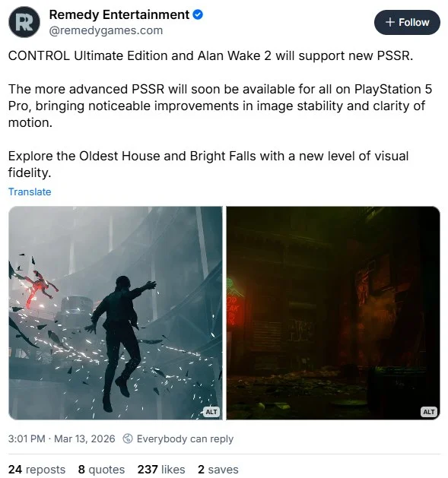Click the post text about PSSR support
This screenshot has height=478, width=448.
[x=211, y=55]
